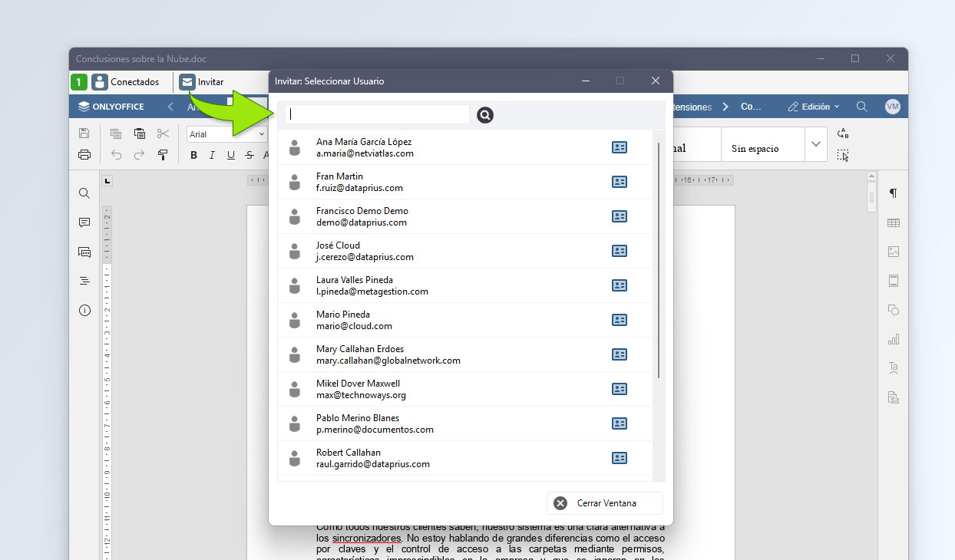Open the Arial font name dropdown
The height and width of the screenshot is (560, 955).
click(261, 134)
